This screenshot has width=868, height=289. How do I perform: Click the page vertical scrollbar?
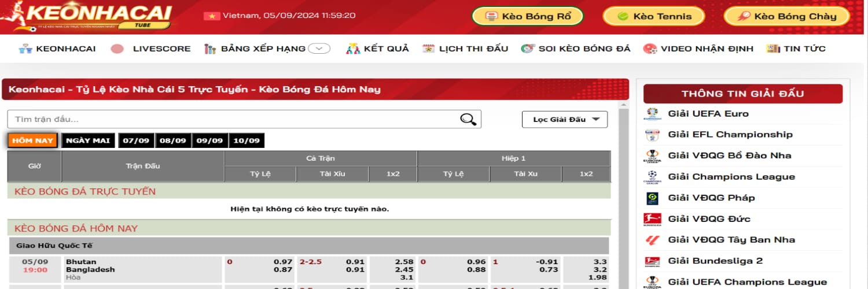(x=623, y=194)
